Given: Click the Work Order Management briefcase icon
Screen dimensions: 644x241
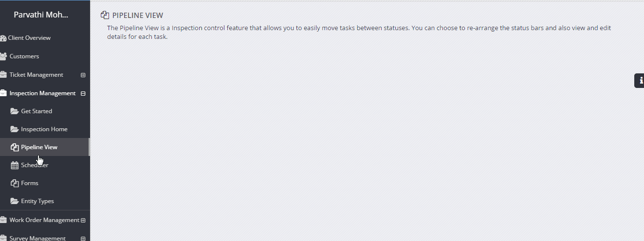Looking at the screenshot, I should (3, 220).
